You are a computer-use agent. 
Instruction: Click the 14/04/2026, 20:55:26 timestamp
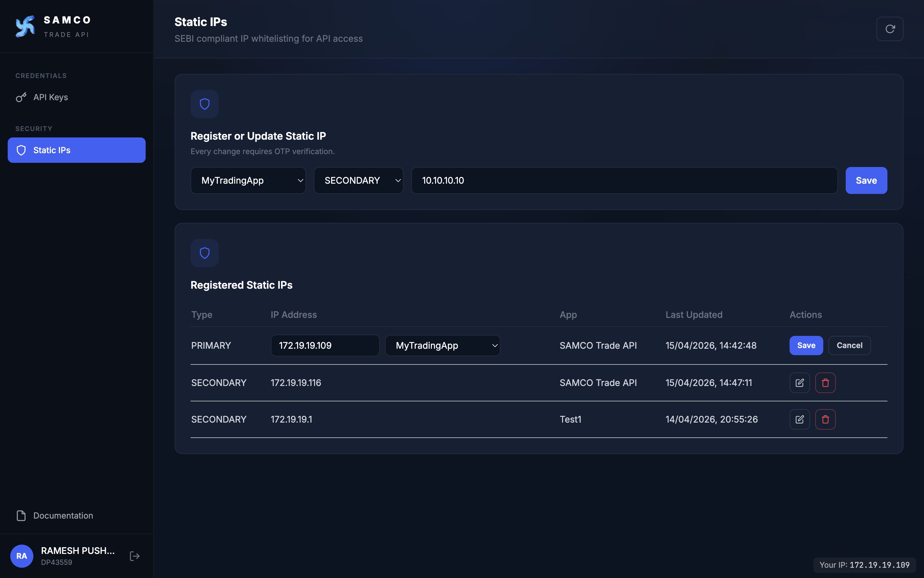pos(712,419)
